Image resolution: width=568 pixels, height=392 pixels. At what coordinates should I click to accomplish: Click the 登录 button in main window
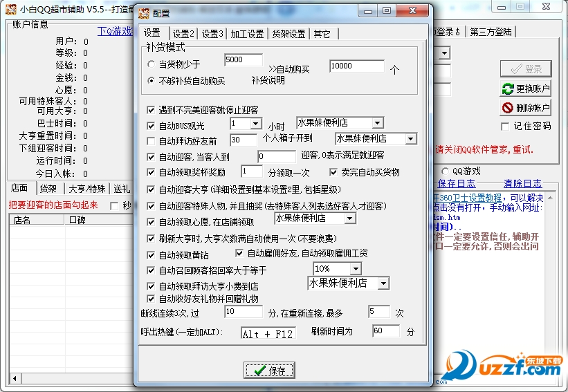(526, 68)
